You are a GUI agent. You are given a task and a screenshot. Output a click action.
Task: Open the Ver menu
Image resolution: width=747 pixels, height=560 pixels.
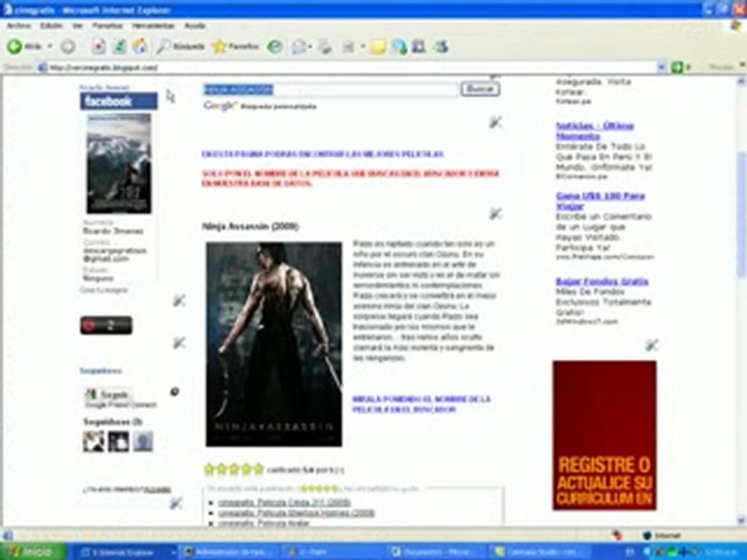click(77, 26)
